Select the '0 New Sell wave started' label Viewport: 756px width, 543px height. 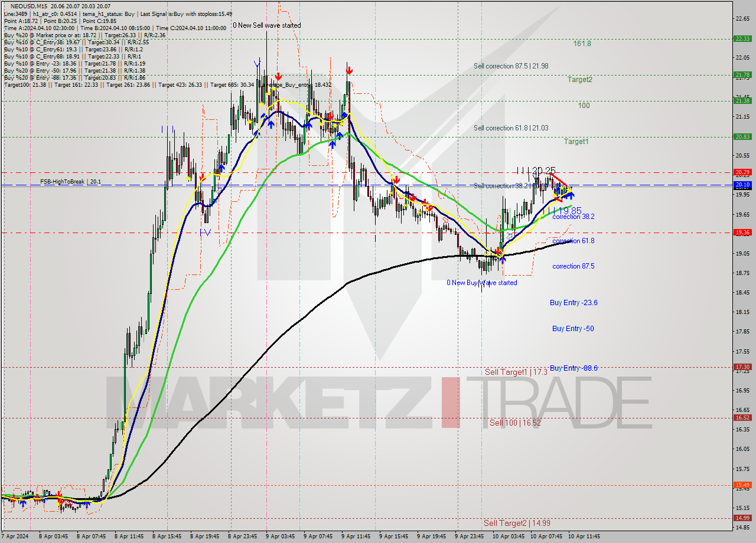266,25
